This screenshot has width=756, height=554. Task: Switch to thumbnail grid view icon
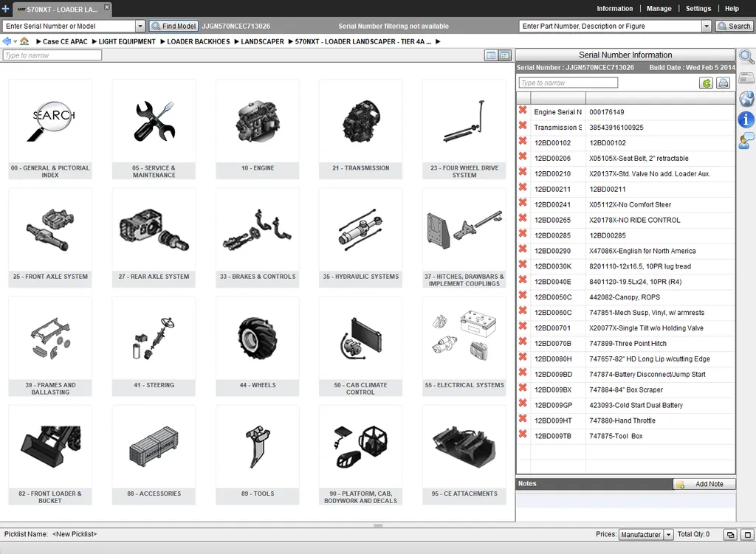click(x=505, y=55)
